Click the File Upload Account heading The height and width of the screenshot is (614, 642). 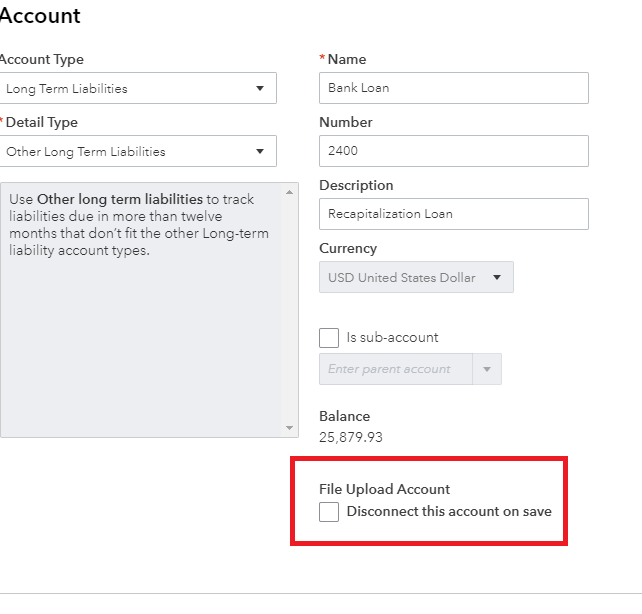[385, 489]
